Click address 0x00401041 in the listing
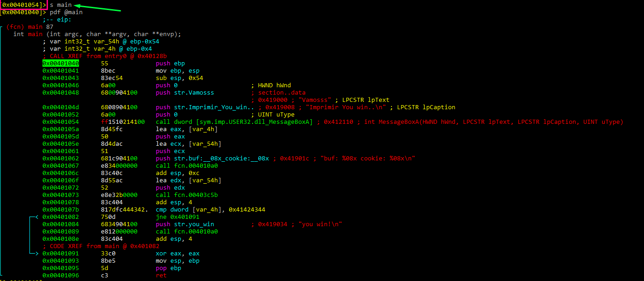 tap(61, 70)
